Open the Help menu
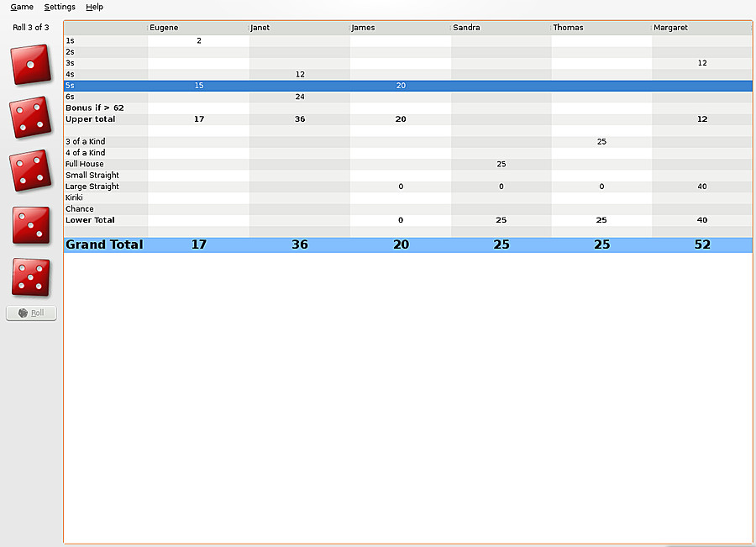 point(94,7)
